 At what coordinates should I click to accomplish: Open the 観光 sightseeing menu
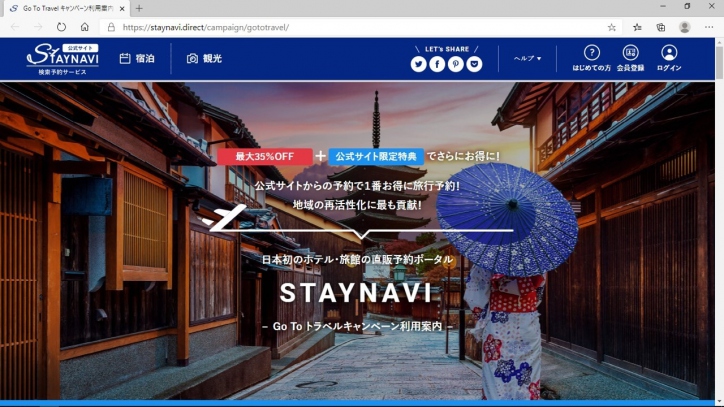(x=205, y=59)
